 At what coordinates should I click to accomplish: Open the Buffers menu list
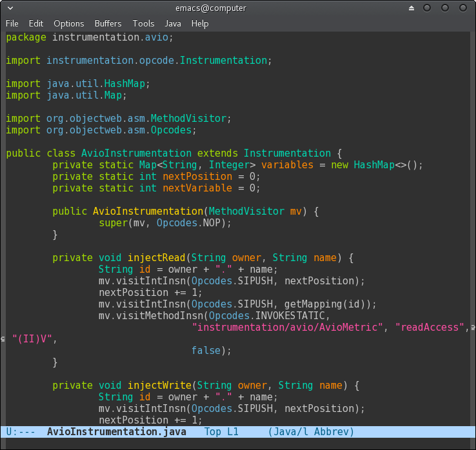tap(108, 23)
